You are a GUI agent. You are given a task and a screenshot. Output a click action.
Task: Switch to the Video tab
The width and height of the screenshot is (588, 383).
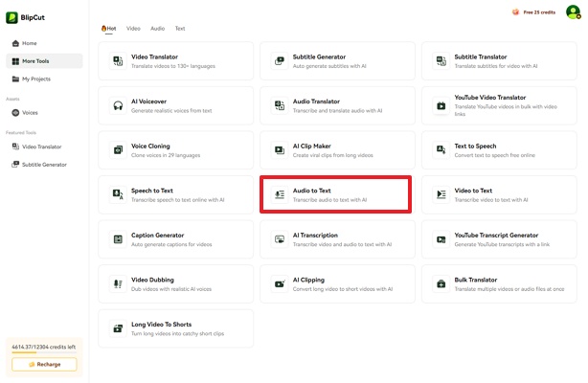tap(133, 29)
